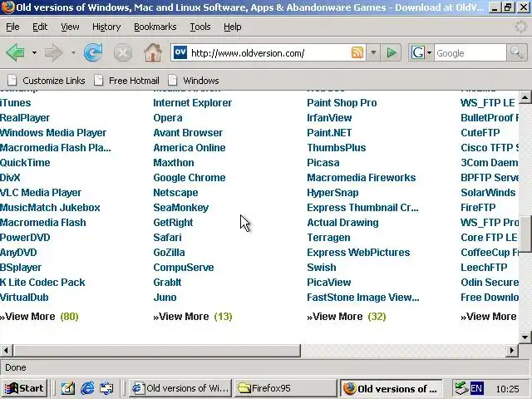This screenshot has height=399, width=532.
Task: Click the orange RSS feed icon
Action: (357, 52)
